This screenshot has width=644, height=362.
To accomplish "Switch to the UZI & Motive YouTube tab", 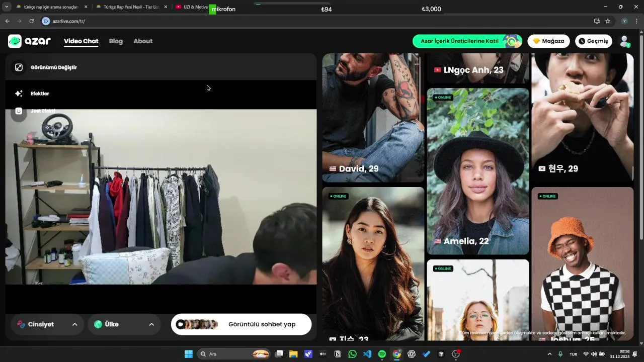I will (191, 7).
